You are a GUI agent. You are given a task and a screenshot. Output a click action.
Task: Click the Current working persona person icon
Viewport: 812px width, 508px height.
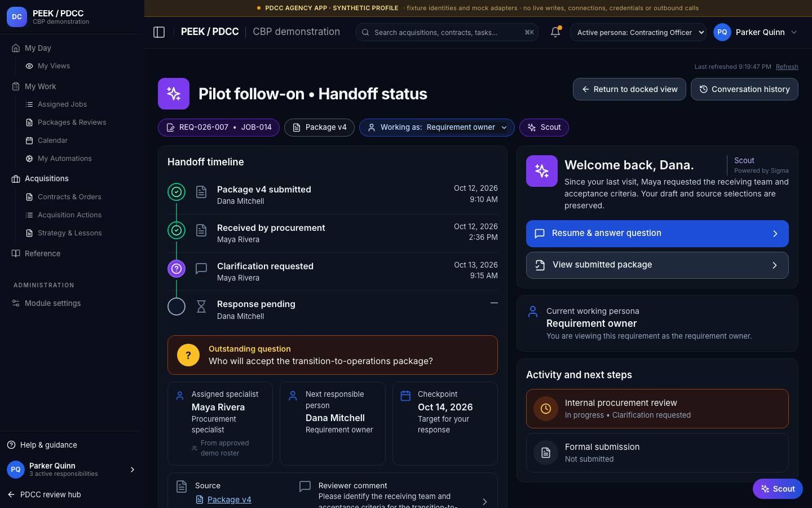pos(533,312)
